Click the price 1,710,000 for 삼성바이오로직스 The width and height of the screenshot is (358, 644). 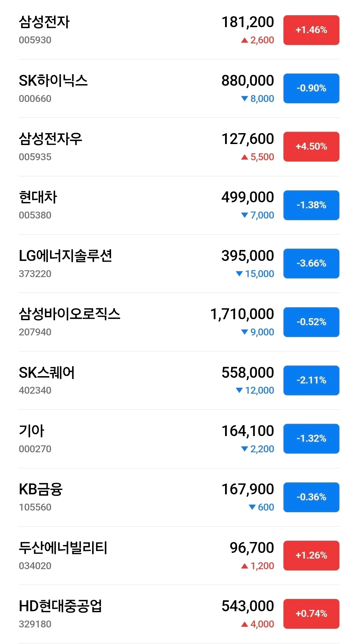pos(242,314)
